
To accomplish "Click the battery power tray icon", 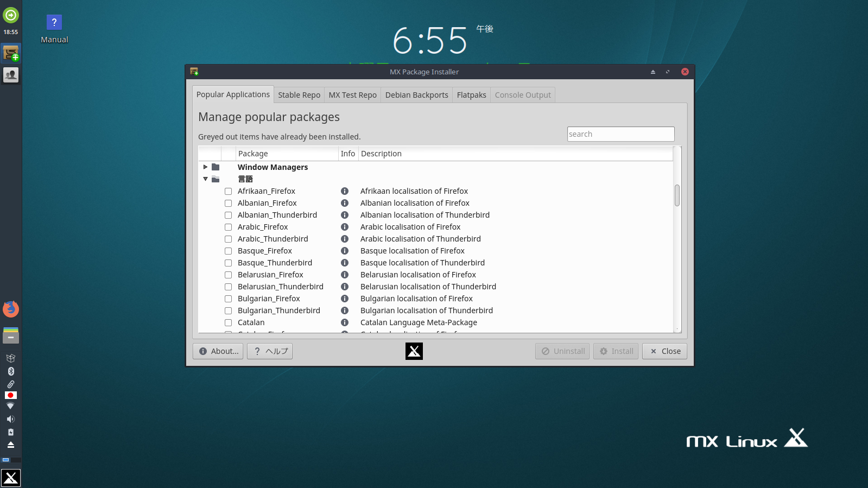I will click(11, 432).
